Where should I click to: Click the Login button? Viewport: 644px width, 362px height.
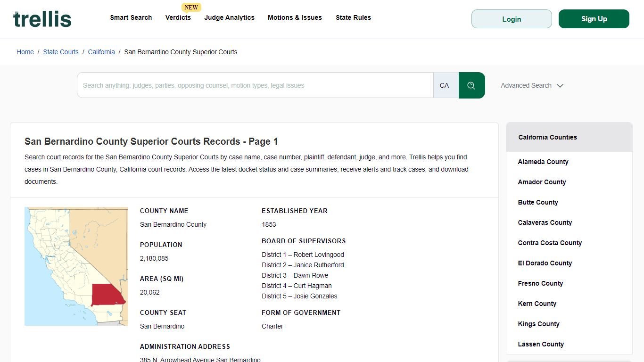coord(512,19)
